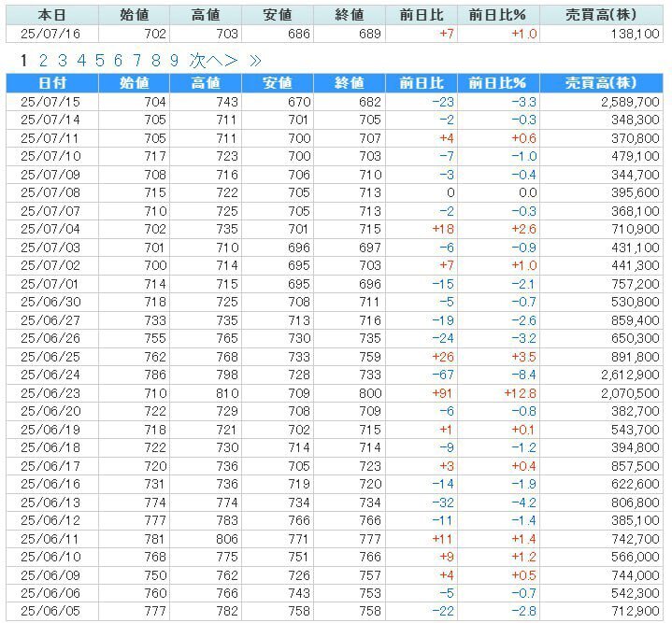This screenshot has height=623, width=672.
Task: Select date cell 25/07/08
Action: point(50,192)
